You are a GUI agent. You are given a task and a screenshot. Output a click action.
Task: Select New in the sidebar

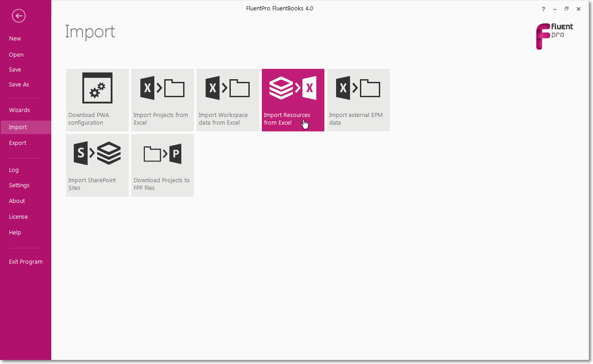click(x=15, y=39)
